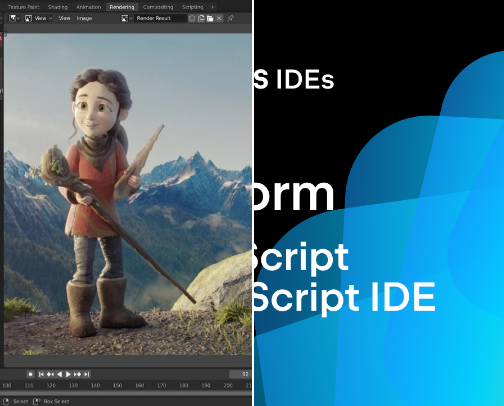Click the timeline horizontal scrollbar
This screenshot has width=504, height=406.
coord(126,393)
